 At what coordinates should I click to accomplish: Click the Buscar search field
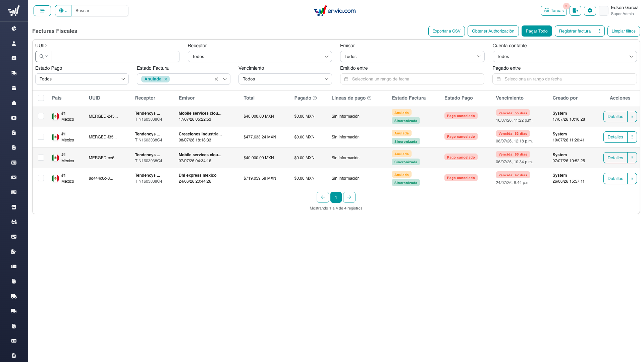(100, 11)
